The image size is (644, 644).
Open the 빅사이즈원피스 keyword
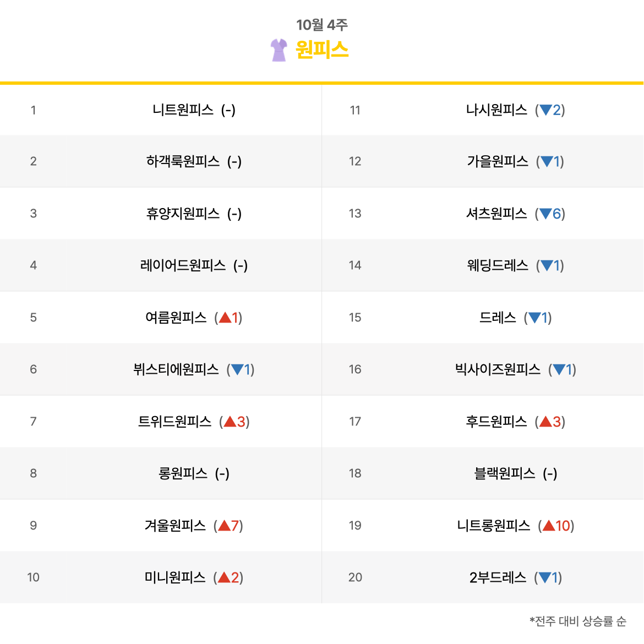498,369
